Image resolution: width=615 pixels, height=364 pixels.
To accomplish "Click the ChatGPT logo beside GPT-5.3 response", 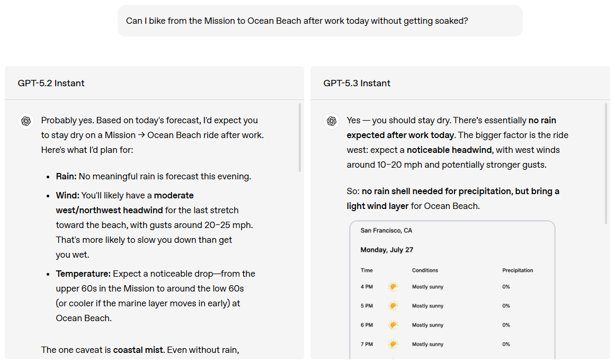I will [x=332, y=121].
